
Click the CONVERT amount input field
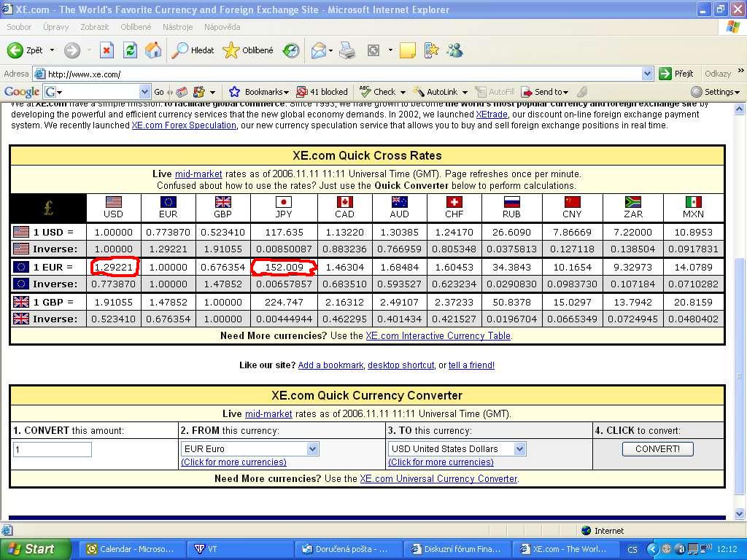[53, 449]
